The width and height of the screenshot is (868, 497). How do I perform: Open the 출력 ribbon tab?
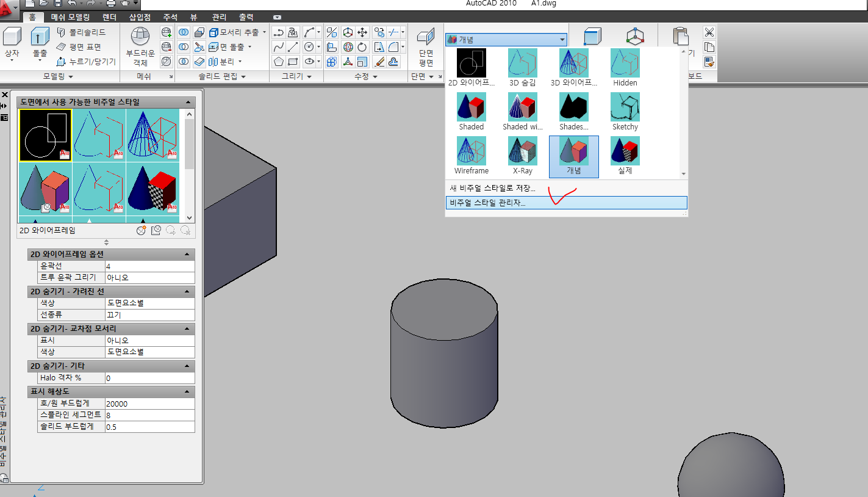click(x=246, y=18)
